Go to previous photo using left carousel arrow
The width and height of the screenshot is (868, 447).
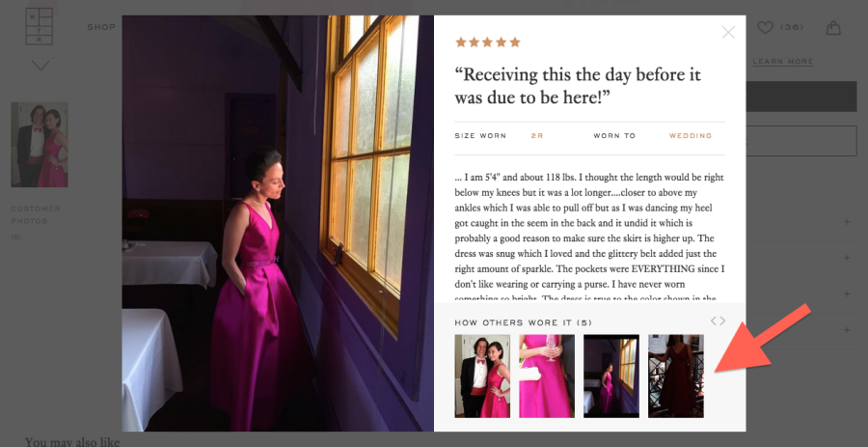tap(714, 321)
